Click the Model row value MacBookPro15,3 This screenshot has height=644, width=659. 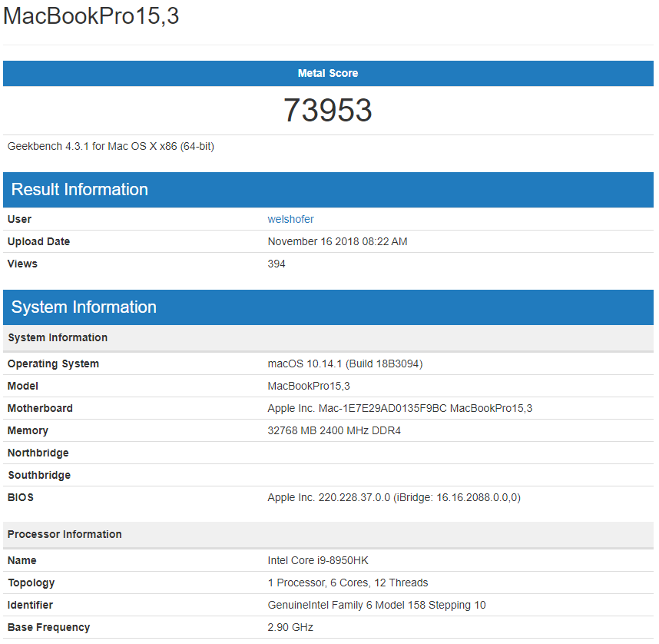pyautogui.click(x=309, y=386)
